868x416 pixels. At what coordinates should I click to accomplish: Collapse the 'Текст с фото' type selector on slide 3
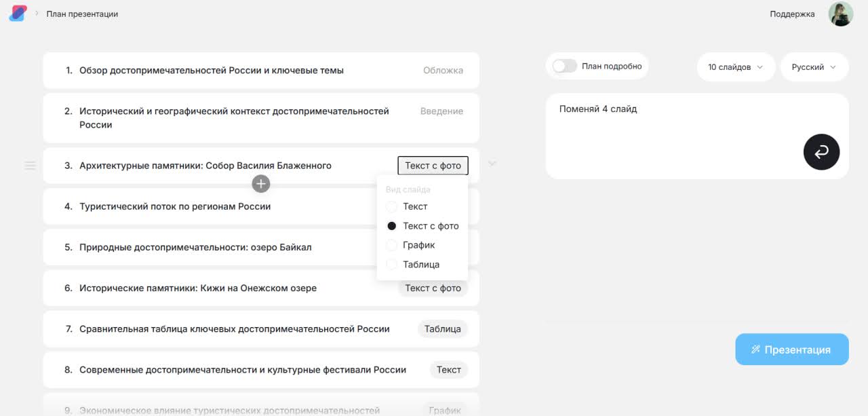(433, 166)
